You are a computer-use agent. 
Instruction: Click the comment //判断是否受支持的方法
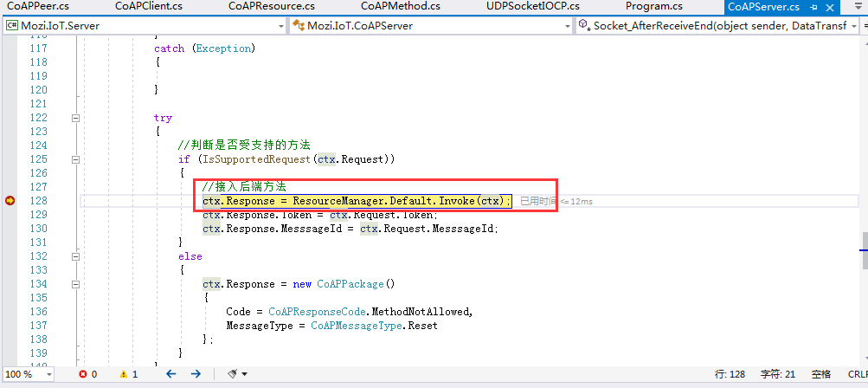[243, 145]
